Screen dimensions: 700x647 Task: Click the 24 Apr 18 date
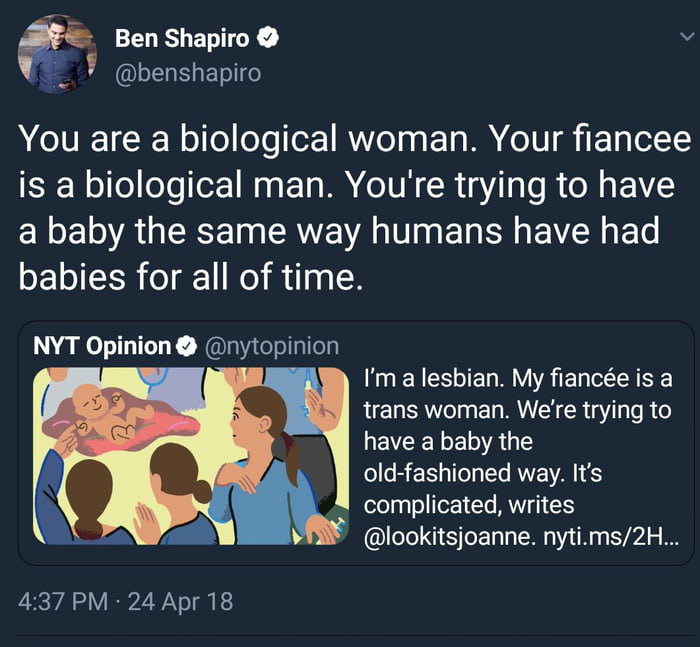180,601
